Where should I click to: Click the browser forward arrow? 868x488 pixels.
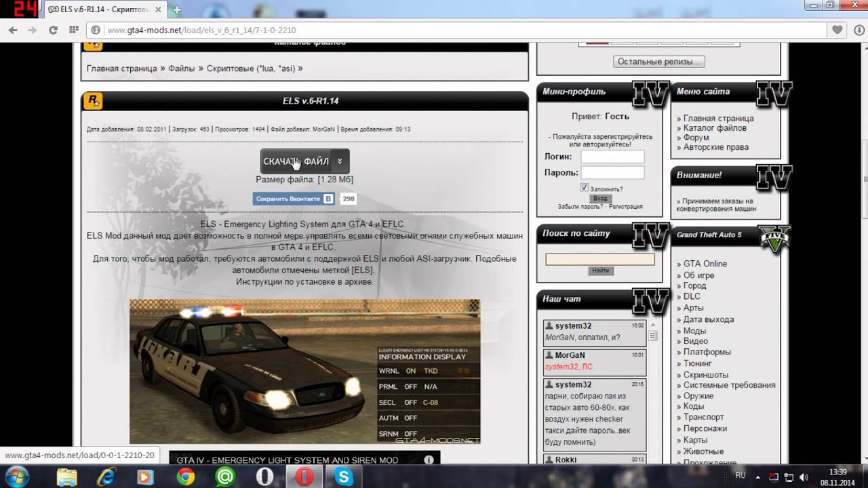pyautogui.click(x=32, y=30)
